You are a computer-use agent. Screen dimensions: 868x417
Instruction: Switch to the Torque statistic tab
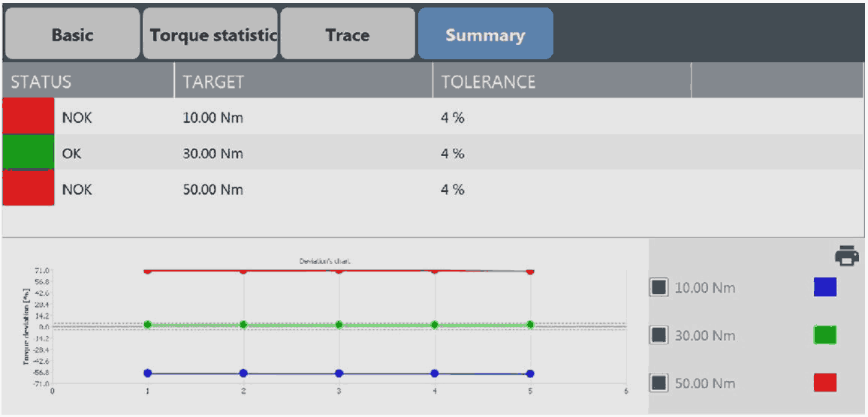point(210,34)
